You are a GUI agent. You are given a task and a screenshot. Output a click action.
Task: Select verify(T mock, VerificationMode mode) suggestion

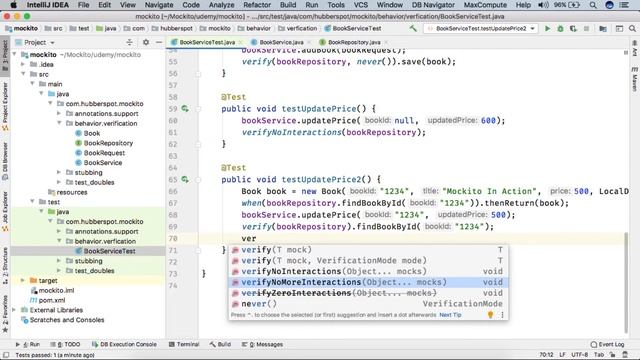coord(368,260)
